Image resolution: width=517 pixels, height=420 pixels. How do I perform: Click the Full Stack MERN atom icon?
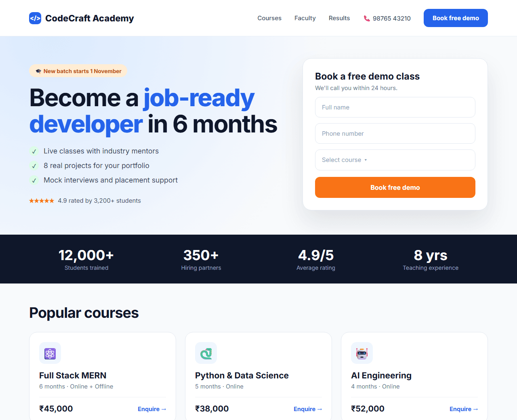[x=50, y=353]
